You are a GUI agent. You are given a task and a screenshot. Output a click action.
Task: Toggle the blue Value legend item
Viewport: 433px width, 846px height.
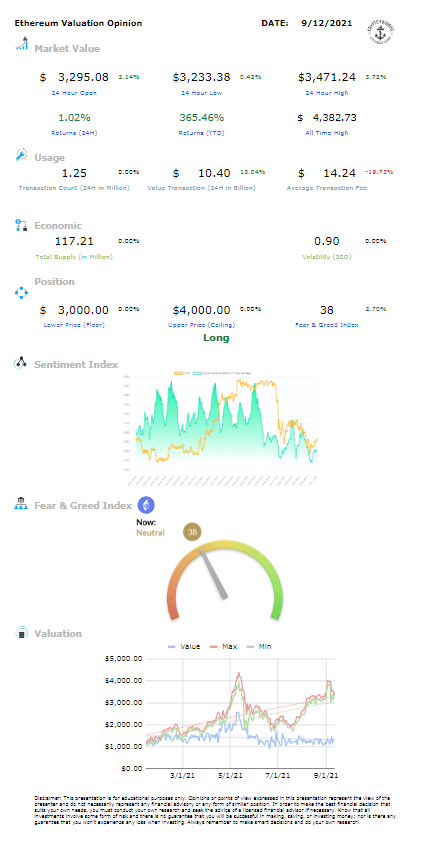point(184,646)
